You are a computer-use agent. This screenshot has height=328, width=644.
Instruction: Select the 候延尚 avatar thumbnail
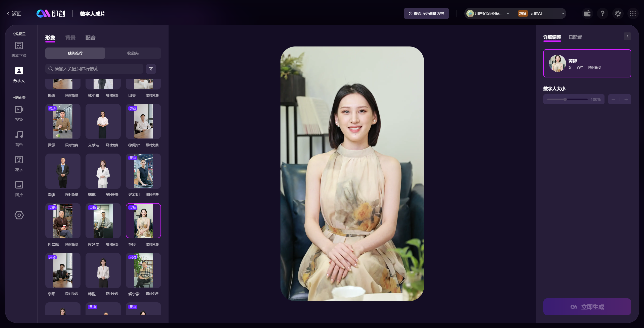[103, 221]
